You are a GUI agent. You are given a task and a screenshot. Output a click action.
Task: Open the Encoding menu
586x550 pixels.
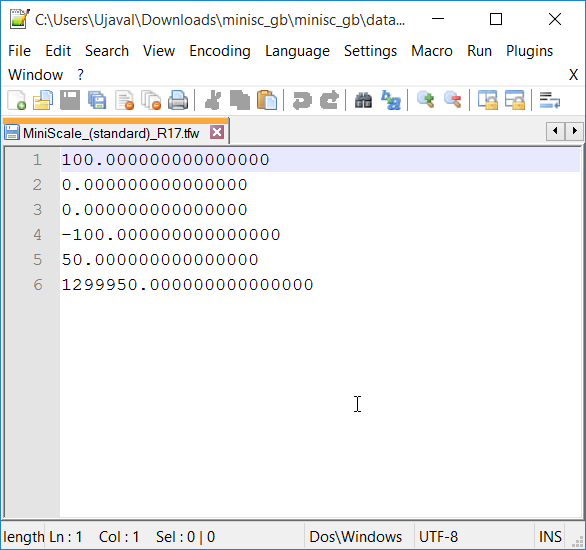tap(220, 51)
